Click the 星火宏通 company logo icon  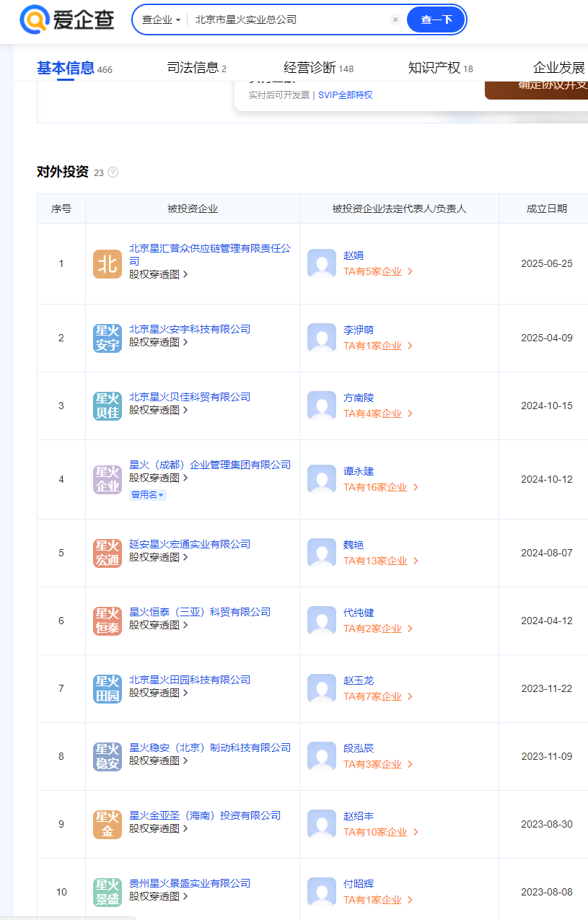107,553
